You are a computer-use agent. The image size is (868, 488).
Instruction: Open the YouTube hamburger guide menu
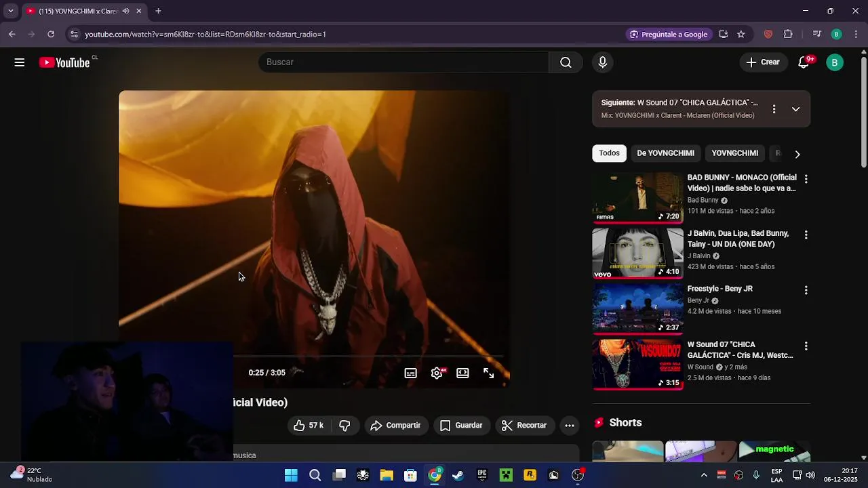(20, 62)
